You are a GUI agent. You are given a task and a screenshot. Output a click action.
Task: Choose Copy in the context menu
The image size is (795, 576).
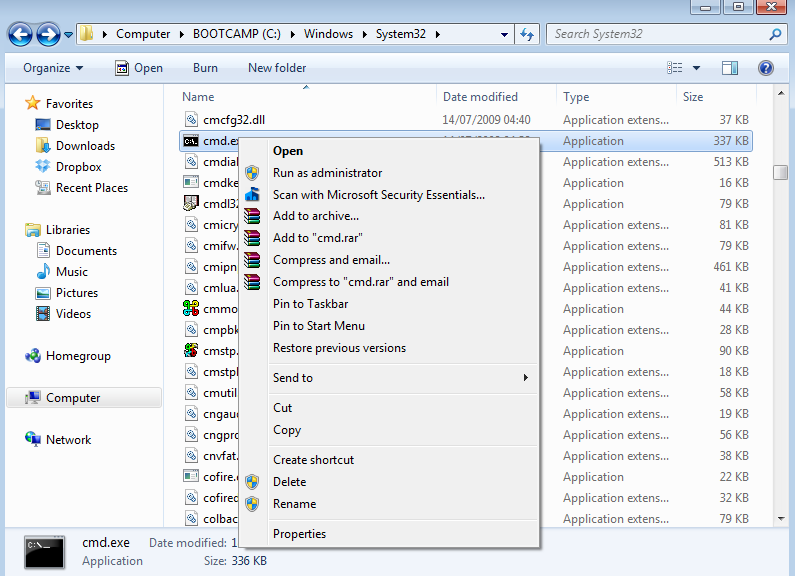click(x=286, y=430)
